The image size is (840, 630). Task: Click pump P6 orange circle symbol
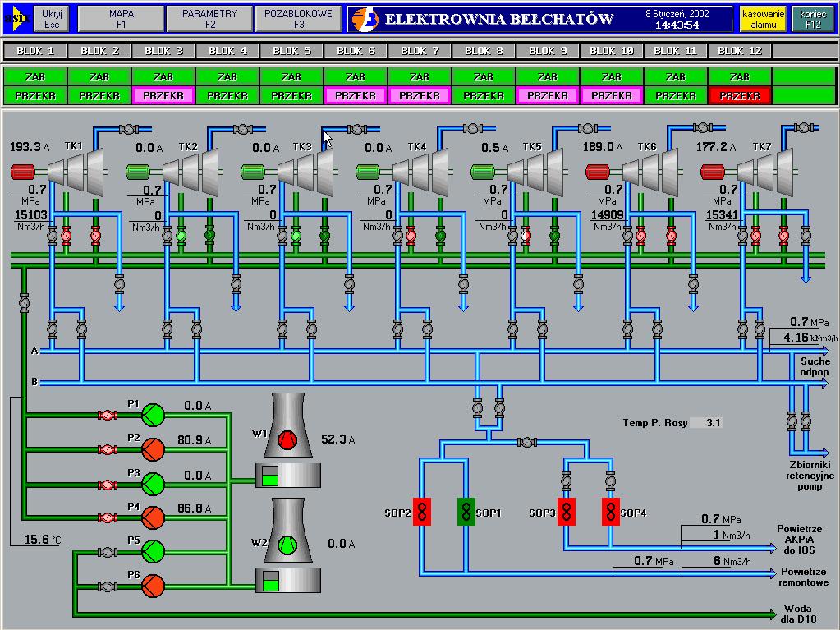coord(154,586)
